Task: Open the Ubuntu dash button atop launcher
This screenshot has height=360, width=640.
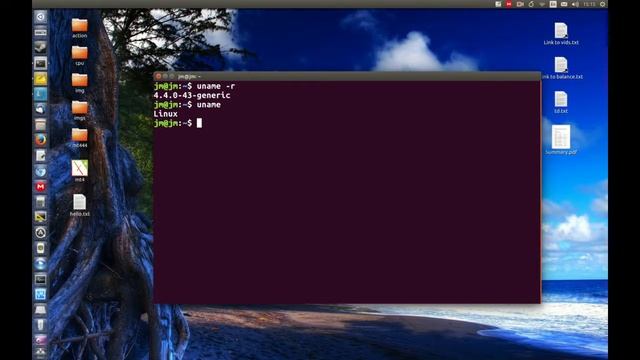Action: pos(40,17)
